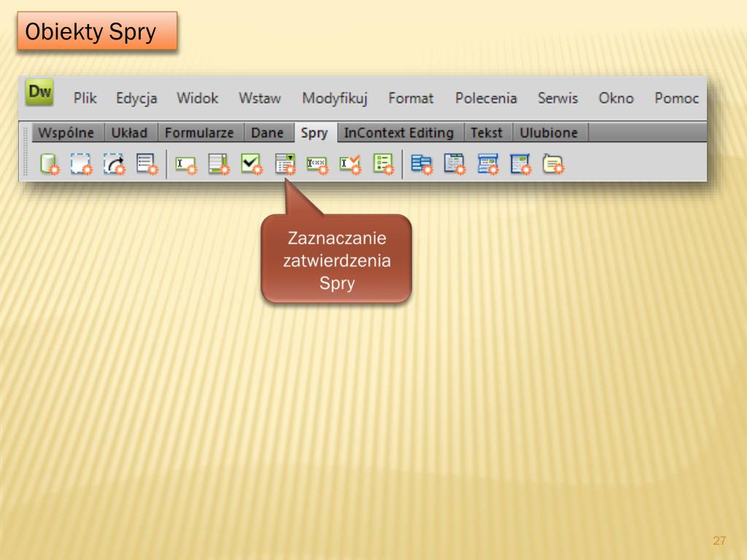Switch to the Formularze tab
The image size is (747, 560).
(x=201, y=133)
